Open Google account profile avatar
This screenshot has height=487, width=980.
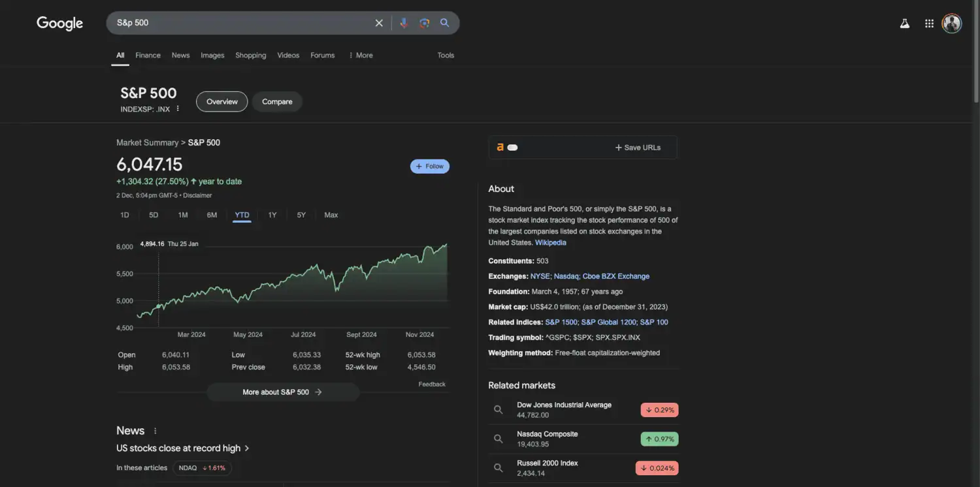click(x=951, y=24)
